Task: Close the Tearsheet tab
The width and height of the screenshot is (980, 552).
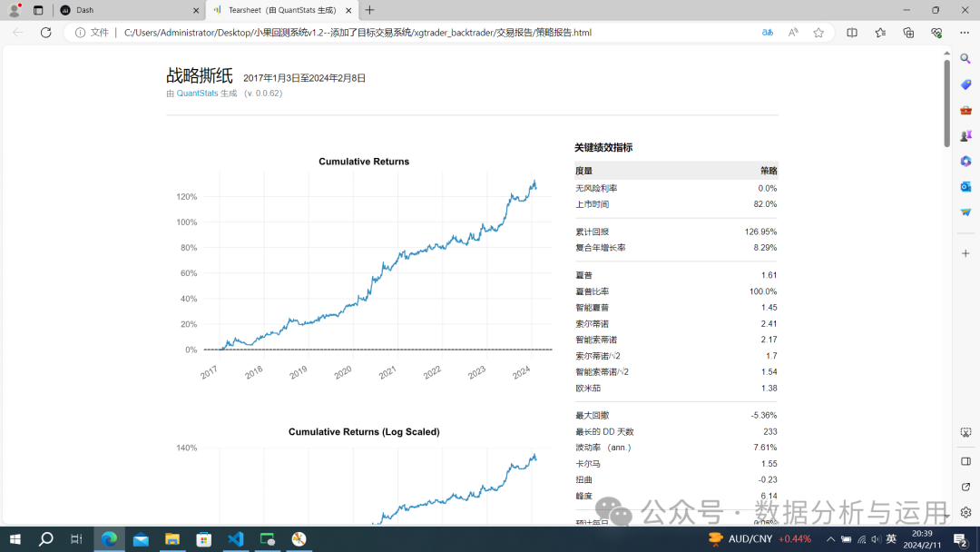Action: pos(348,11)
